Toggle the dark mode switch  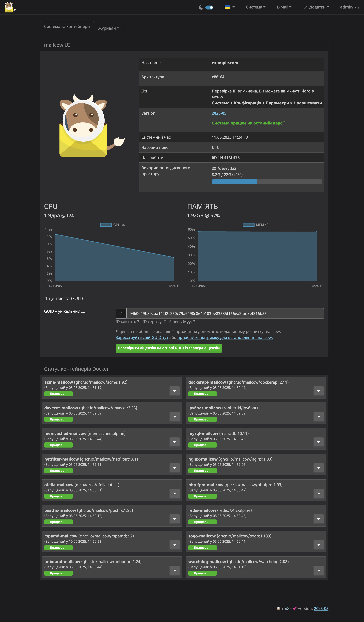point(209,7)
